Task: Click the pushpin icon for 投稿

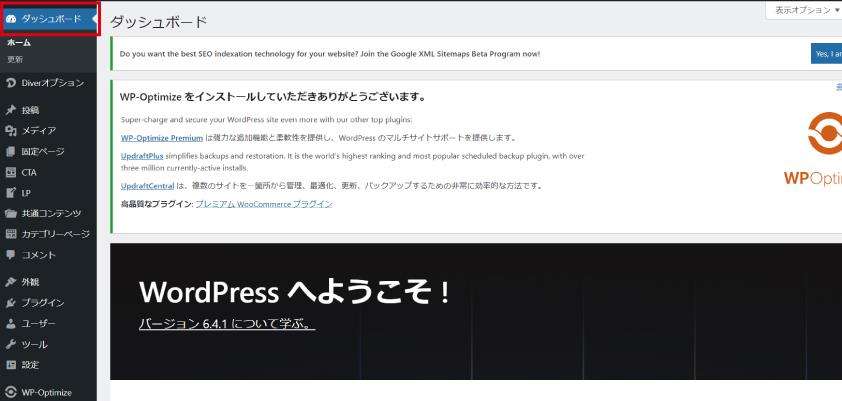Action: pyautogui.click(x=11, y=110)
